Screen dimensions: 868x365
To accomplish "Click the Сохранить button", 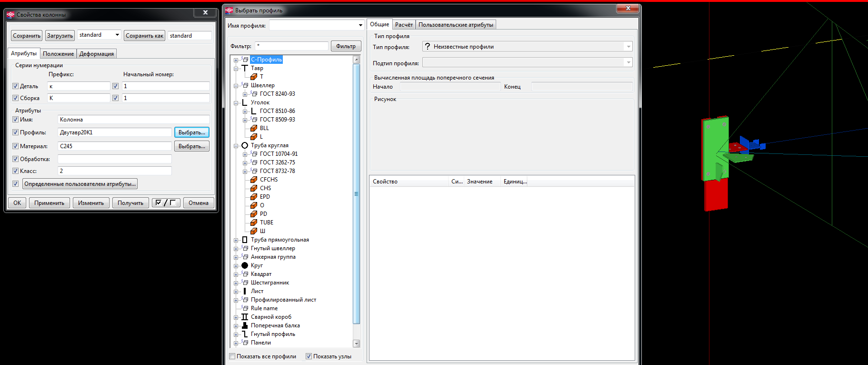I will point(27,36).
